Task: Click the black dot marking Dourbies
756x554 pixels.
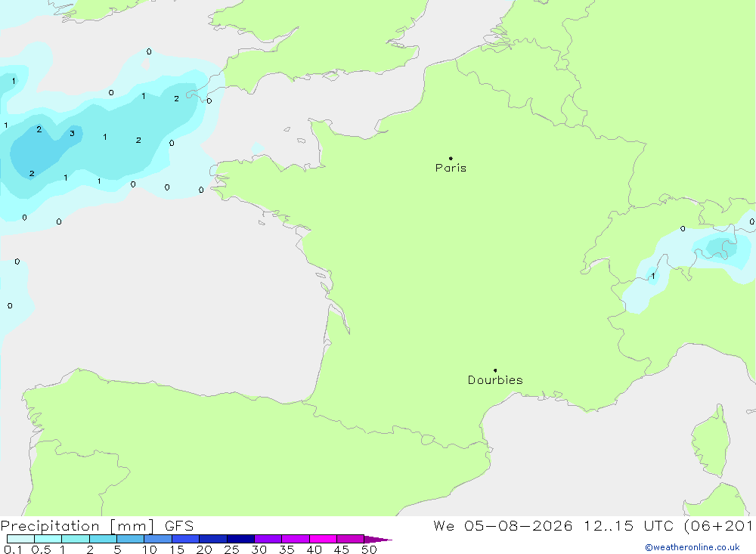Action: [495, 370]
